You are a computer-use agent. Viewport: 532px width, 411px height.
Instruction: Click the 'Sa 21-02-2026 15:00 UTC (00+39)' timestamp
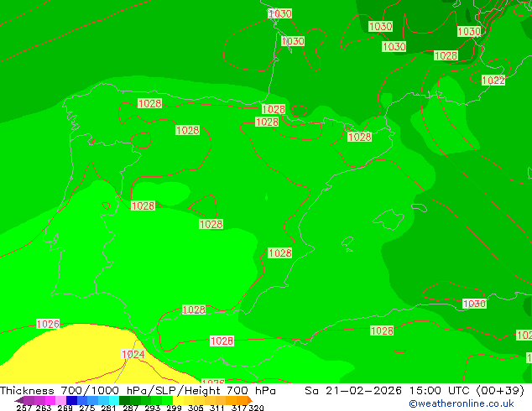[x=415, y=391]
